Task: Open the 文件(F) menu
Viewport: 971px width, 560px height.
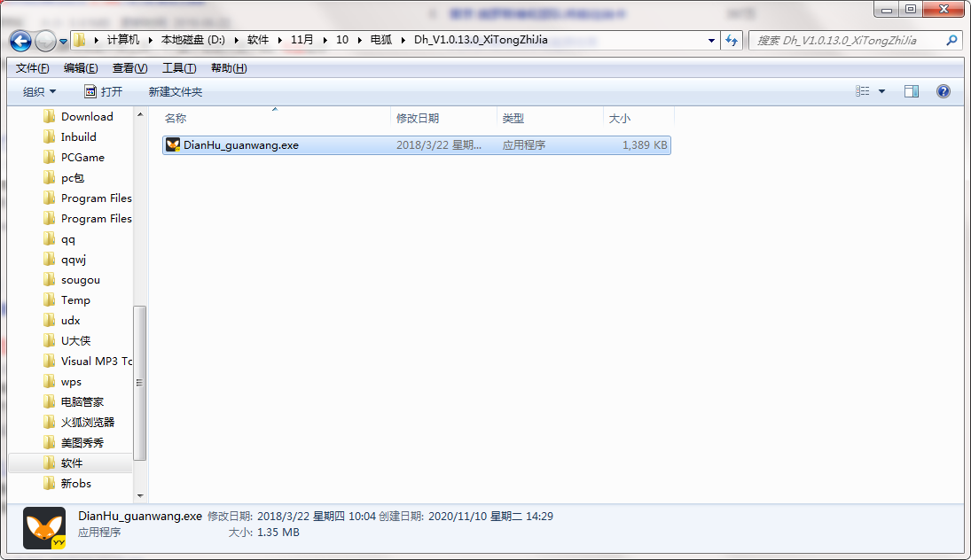Action: tap(33, 68)
